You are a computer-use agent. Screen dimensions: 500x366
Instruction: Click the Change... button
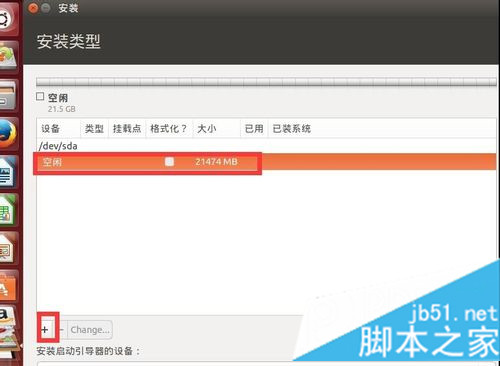(x=90, y=330)
